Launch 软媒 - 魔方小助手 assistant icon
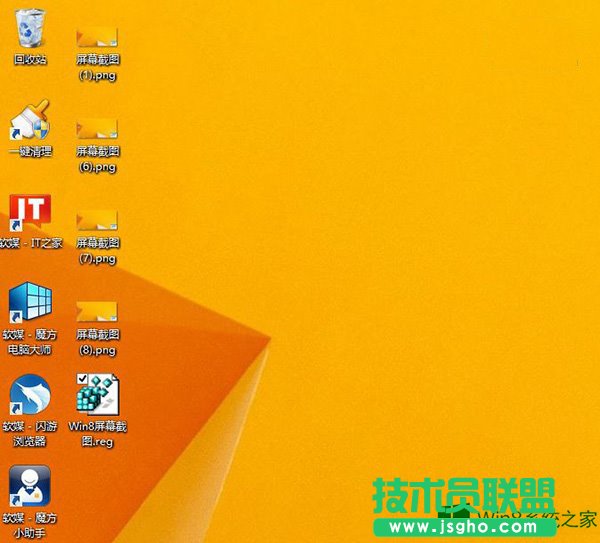 pos(30,486)
